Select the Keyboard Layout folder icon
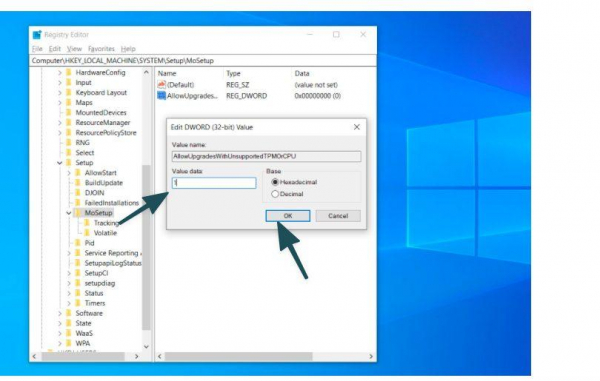600x381 pixels. (x=69, y=93)
